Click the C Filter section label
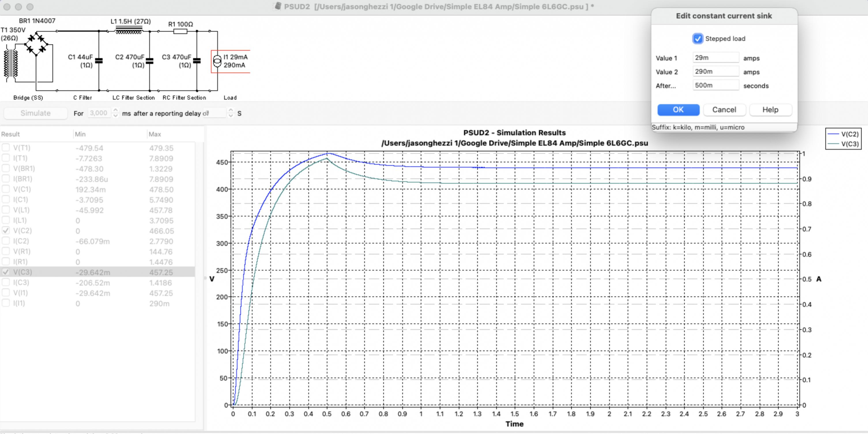Image resolution: width=868 pixels, height=434 pixels. 82,98
